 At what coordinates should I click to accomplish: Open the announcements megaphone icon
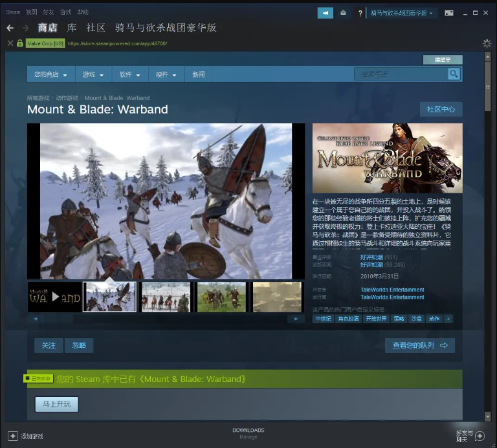click(325, 13)
